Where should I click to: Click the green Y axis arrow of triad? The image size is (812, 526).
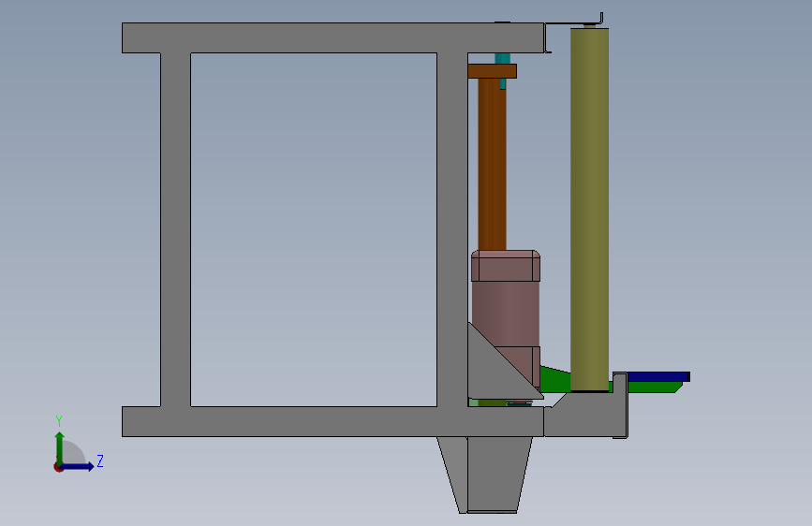coord(60,448)
